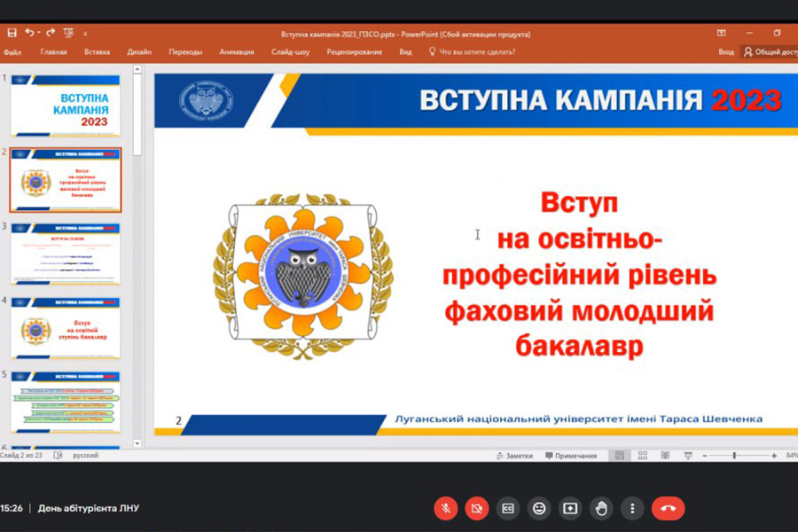Image resolution: width=798 pixels, height=532 pixels.
Task: Start slideshow from beginning icon
Action: click(68, 33)
